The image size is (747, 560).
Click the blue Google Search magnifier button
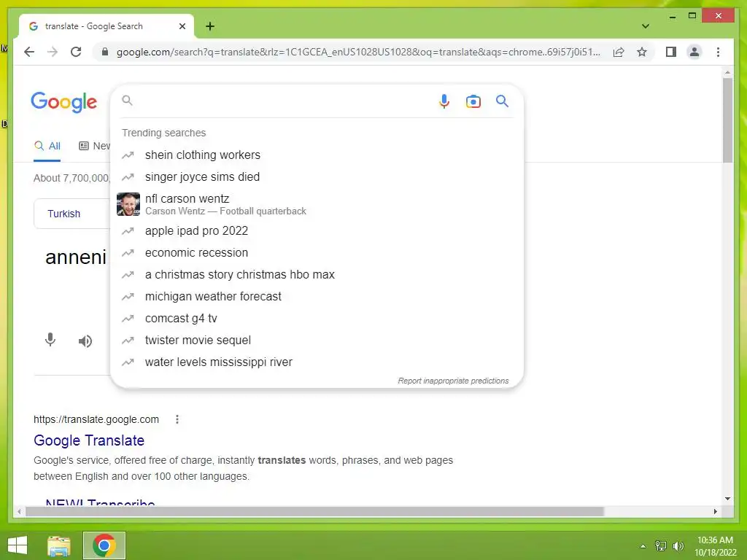point(502,101)
